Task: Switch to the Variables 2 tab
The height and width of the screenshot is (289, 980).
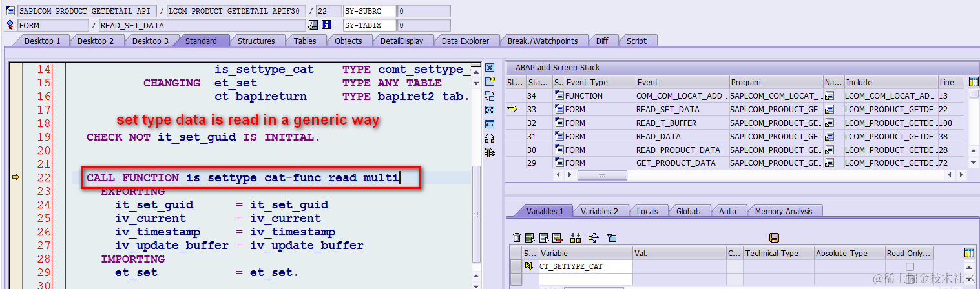Action: pos(599,211)
